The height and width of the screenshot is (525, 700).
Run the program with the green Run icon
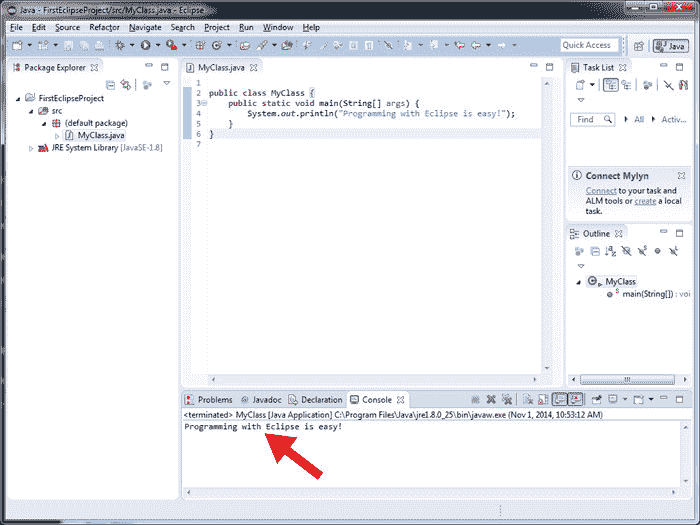(x=146, y=45)
